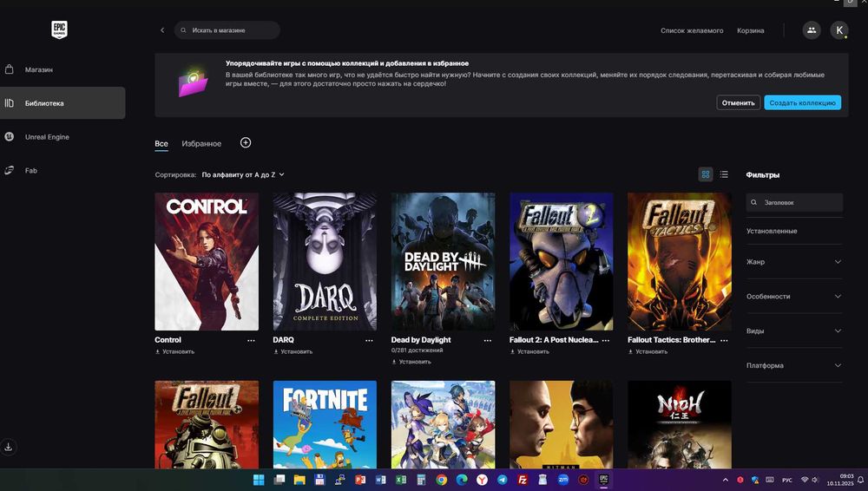Screen dimensions: 868x491
Task: Open Yandex Browser from taskbar
Action: [482, 480]
